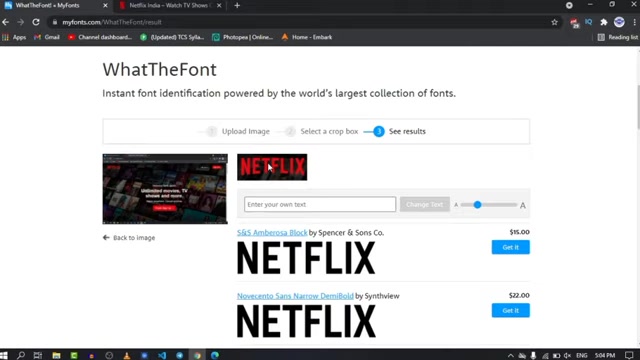
Task: Reload the WhatTheFont page
Action: point(36,22)
